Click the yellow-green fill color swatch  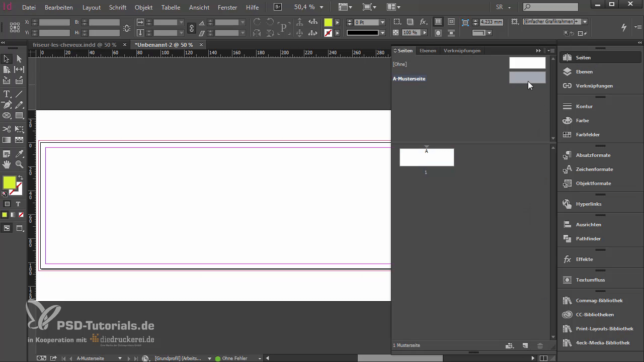[x=9, y=183]
